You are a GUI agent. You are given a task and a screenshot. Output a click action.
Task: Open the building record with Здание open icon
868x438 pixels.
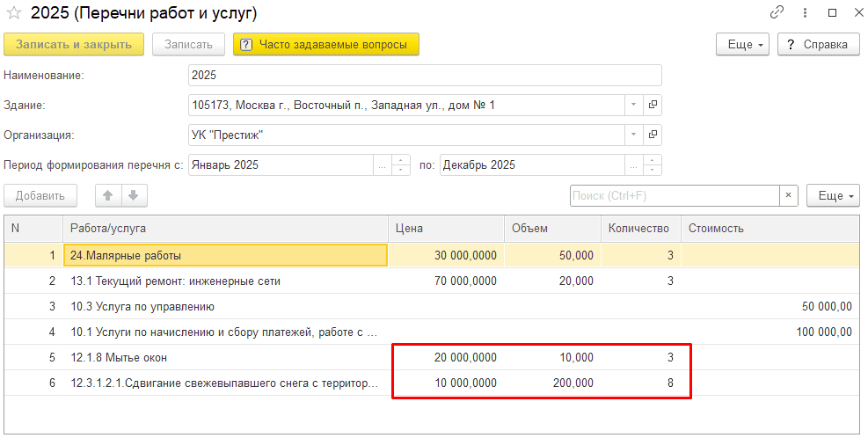tap(653, 106)
